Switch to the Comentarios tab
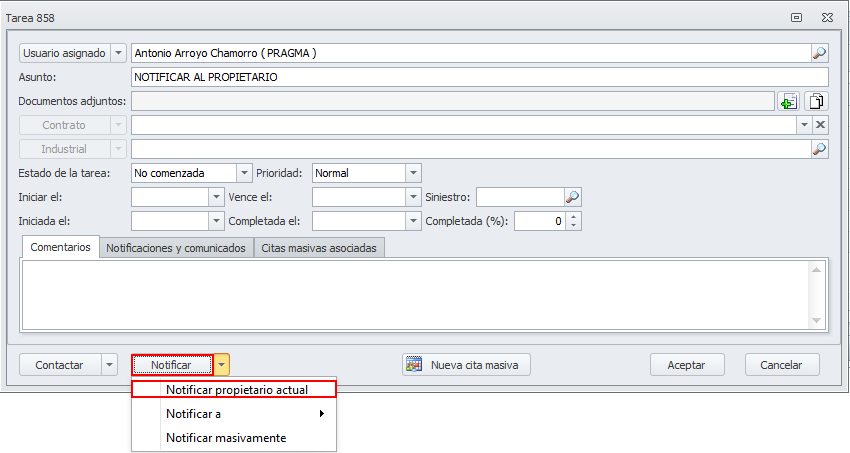 (60, 247)
